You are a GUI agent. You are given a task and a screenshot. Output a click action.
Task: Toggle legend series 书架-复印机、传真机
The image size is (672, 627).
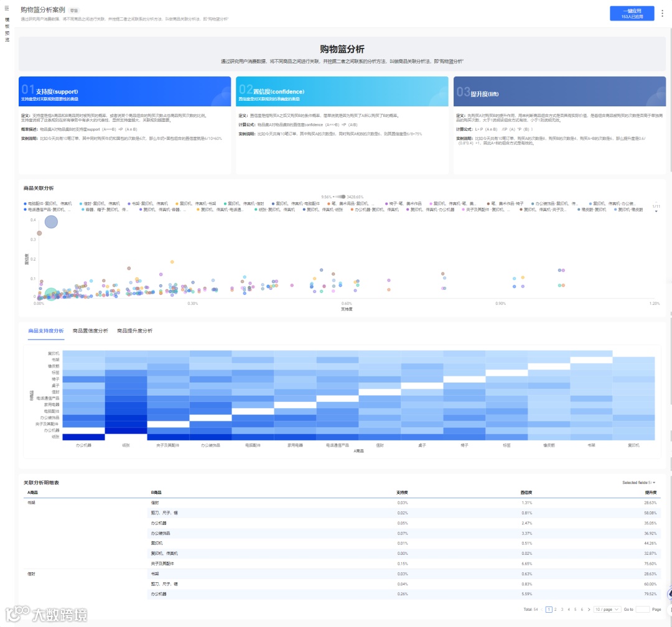coord(148,203)
